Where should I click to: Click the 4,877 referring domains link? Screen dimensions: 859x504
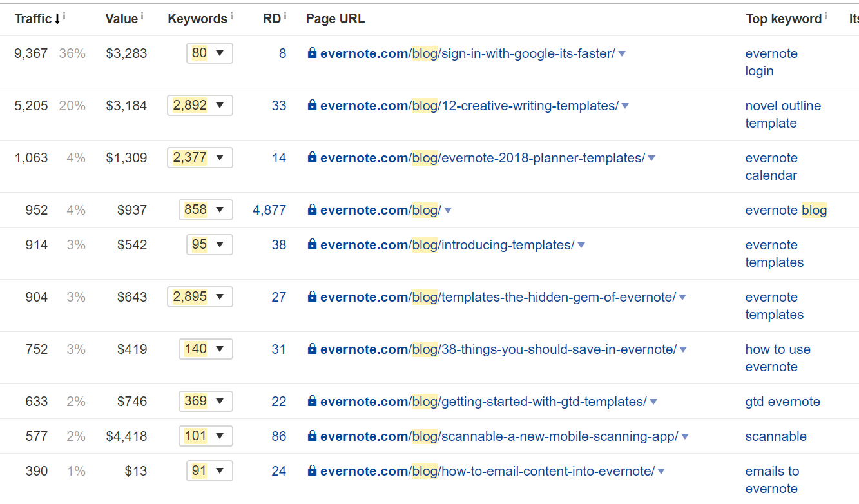(x=269, y=210)
